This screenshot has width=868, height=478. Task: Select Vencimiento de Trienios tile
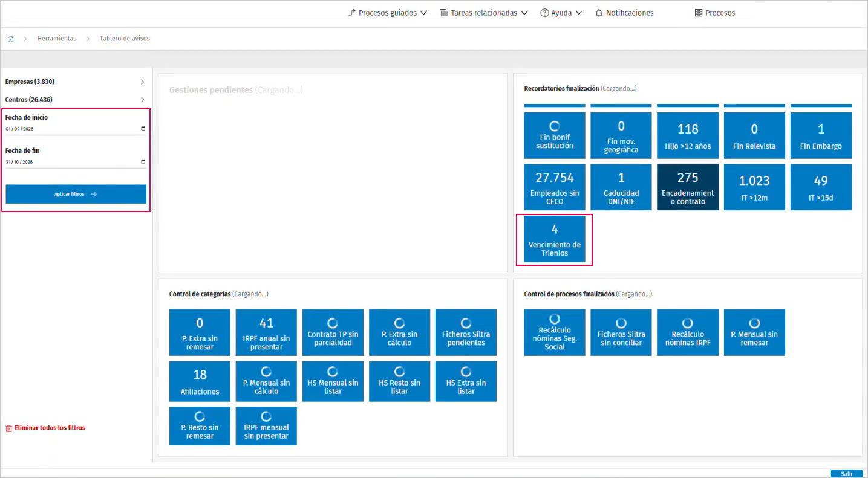point(555,239)
